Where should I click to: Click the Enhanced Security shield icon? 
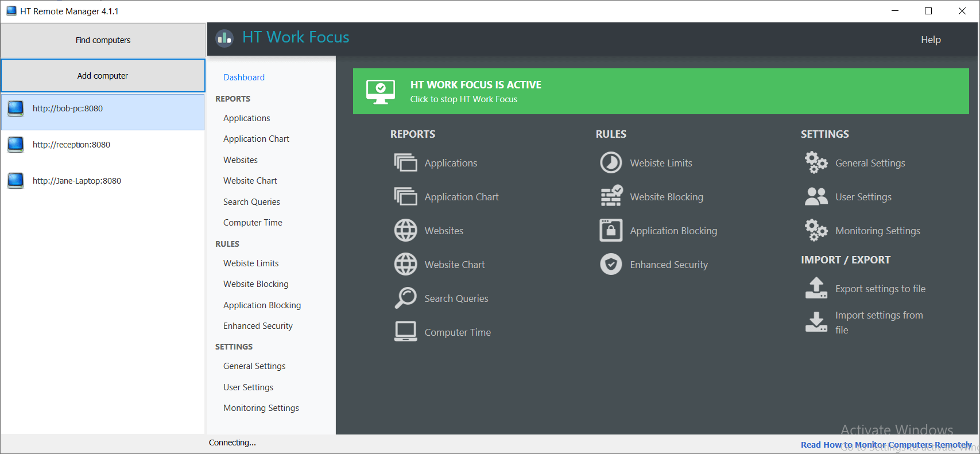[x=611, y=265]
